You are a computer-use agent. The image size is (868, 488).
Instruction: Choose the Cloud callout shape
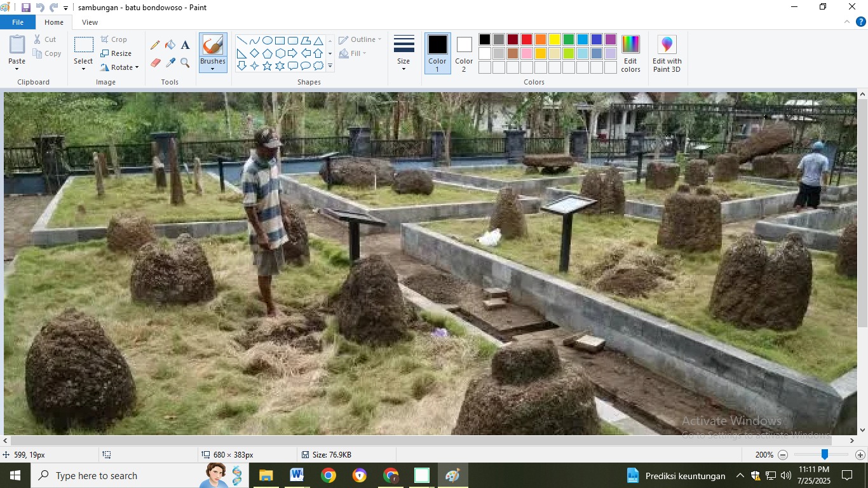pos(318,65)
